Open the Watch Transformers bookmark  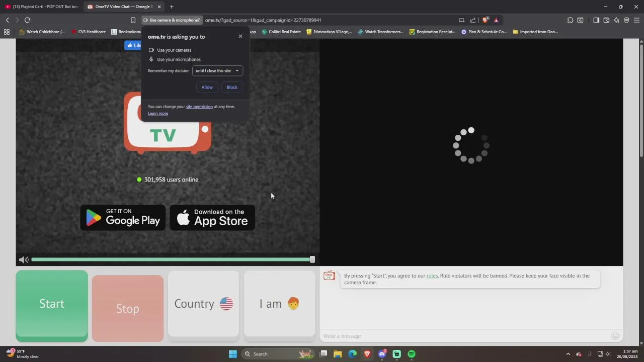[x=381, y=32]
